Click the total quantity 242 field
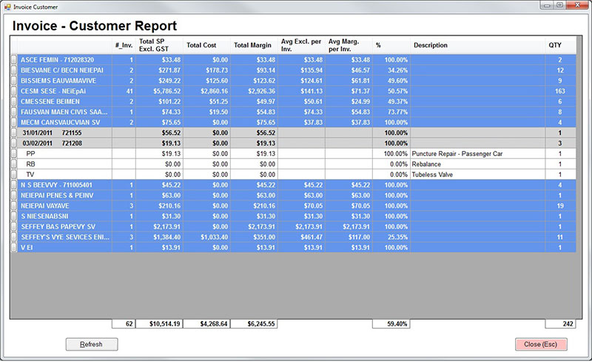592x364 pixels. point(560,324)
